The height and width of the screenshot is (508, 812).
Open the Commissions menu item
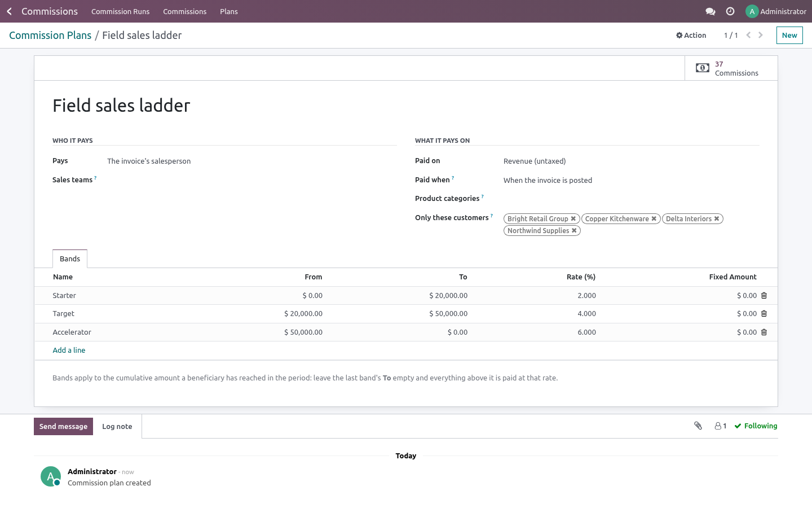point(184,11)
